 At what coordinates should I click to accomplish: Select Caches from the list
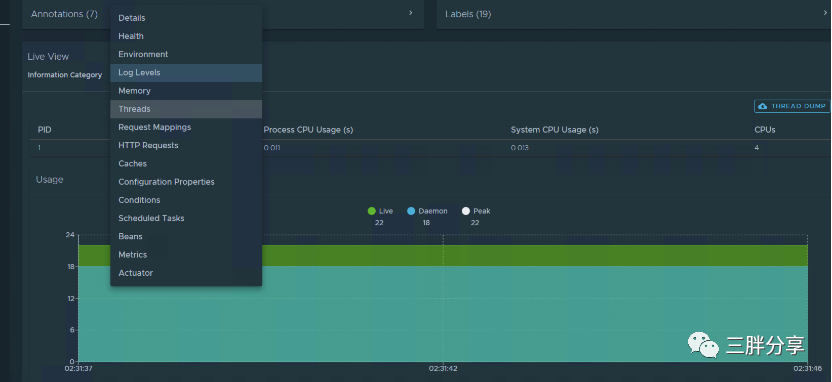click(x=186, y=163)
